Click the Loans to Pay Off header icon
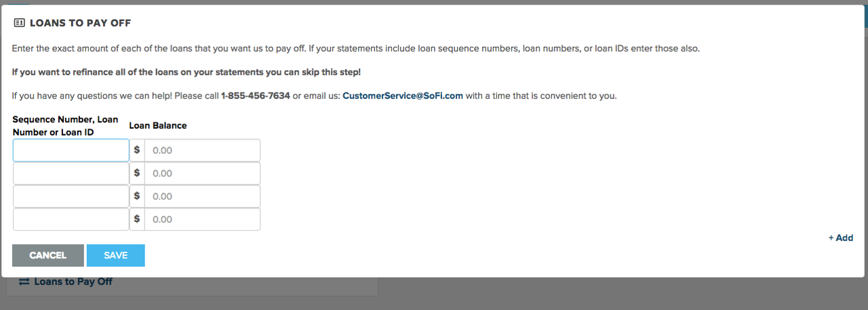868x310 pixels. coord(19,23)
